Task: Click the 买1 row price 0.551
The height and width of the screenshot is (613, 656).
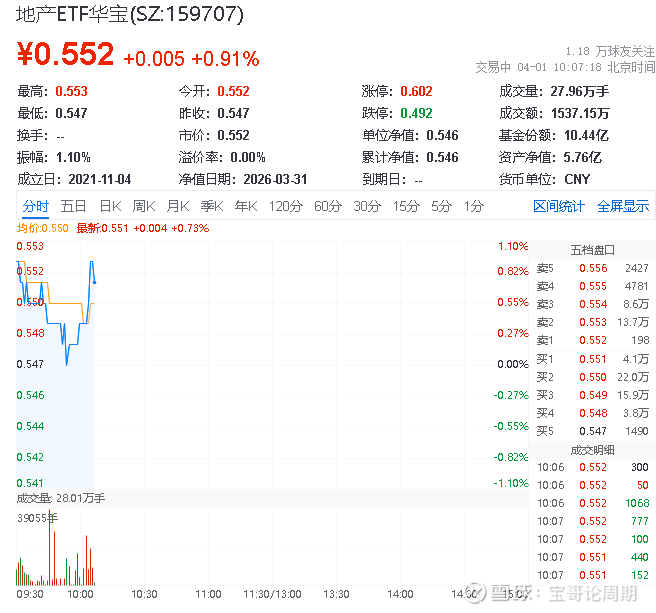Action: coord(593,359)
